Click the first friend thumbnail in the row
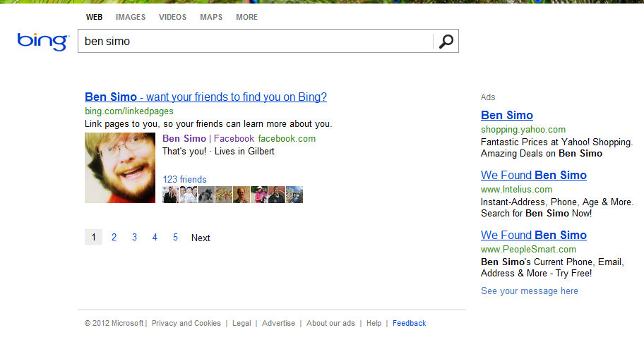This screenshot has height=342, width=644. pos(171,195)
